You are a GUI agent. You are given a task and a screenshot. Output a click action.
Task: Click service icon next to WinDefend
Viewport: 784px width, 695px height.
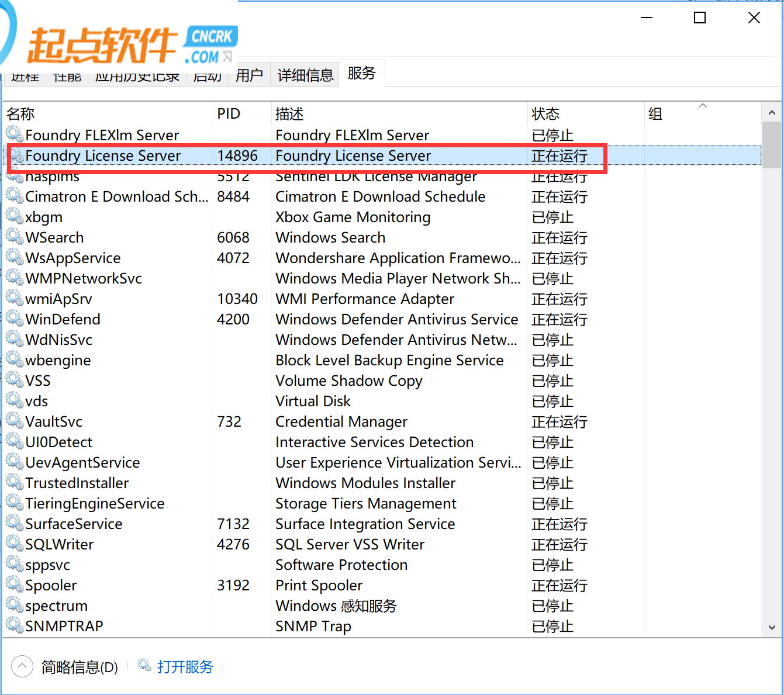pyautogui.click(x=15, y=319)
